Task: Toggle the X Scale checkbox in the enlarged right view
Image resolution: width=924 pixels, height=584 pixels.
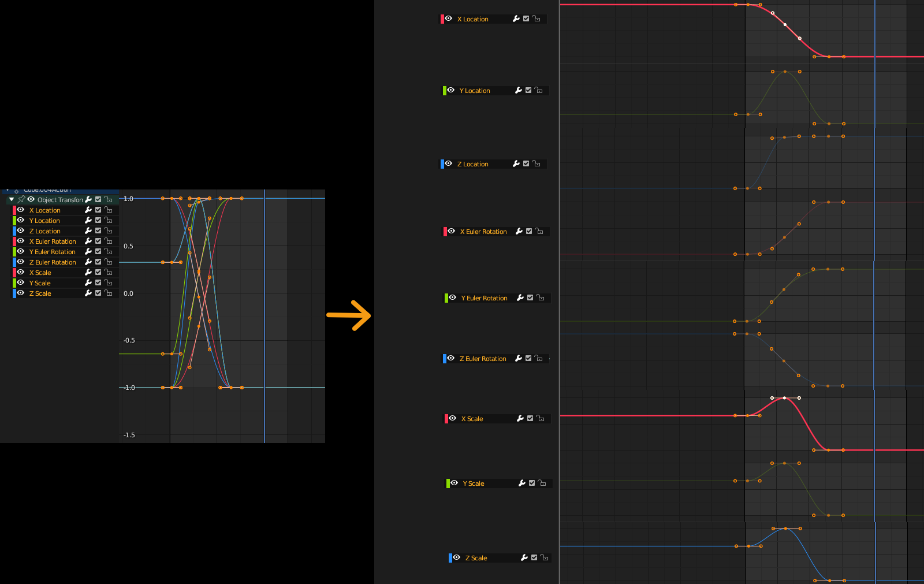Action: pos(530,419)
